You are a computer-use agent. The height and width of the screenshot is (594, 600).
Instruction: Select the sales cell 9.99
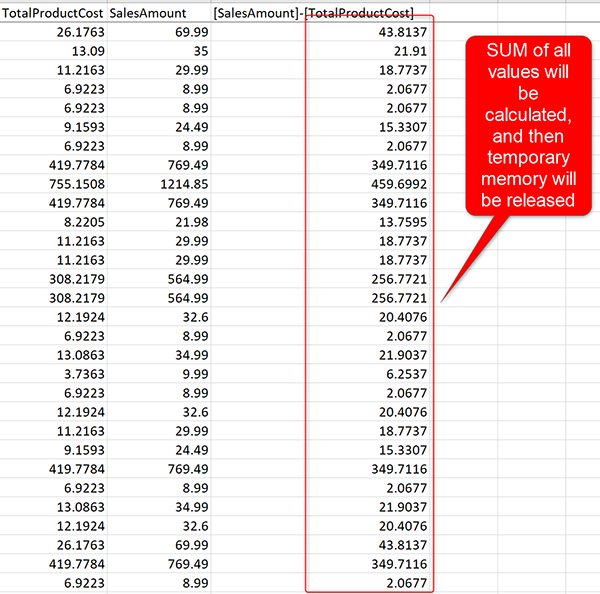(159, 374)
